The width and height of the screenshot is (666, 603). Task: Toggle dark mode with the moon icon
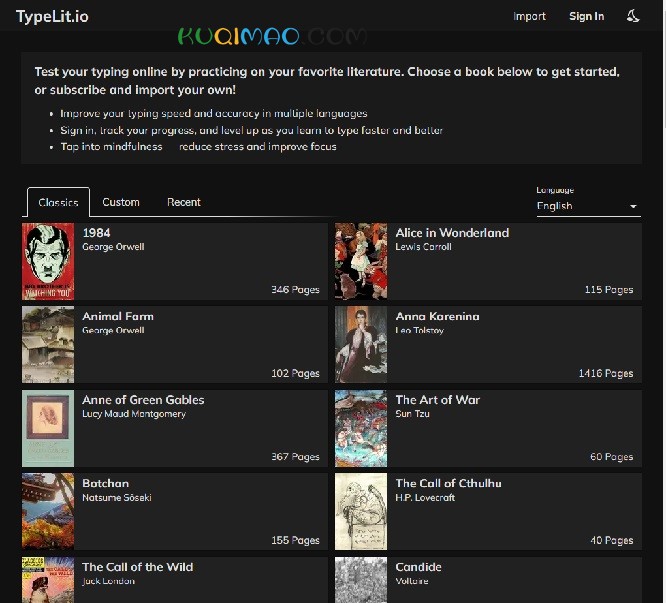tap(633, 16)
